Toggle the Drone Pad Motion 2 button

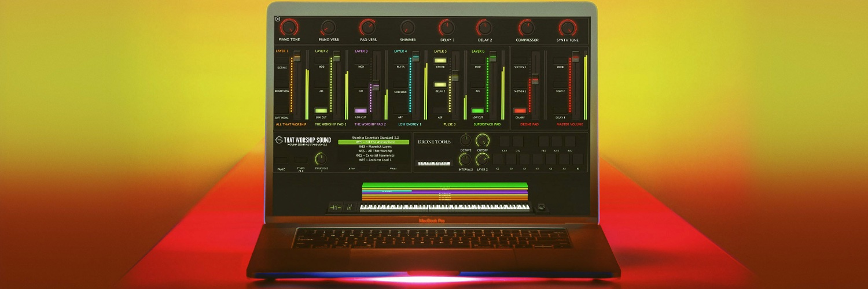coord(520,60)
